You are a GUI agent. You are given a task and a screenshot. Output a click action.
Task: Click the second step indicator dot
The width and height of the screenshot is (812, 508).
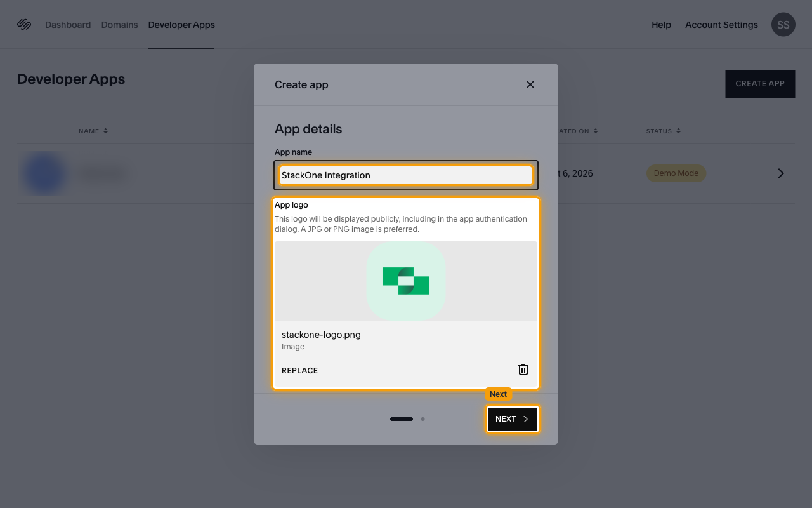coord(422,419)
